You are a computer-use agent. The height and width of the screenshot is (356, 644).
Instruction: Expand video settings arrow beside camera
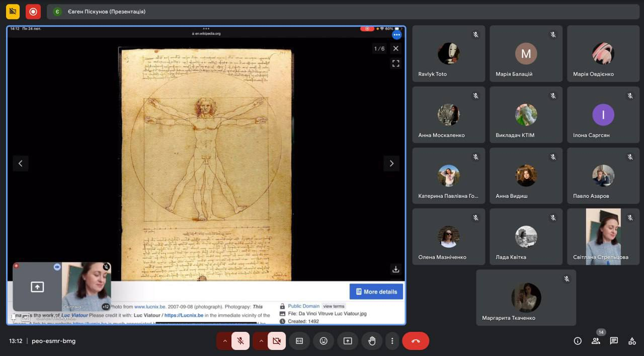pyautogui.click(x=261, y=341)
